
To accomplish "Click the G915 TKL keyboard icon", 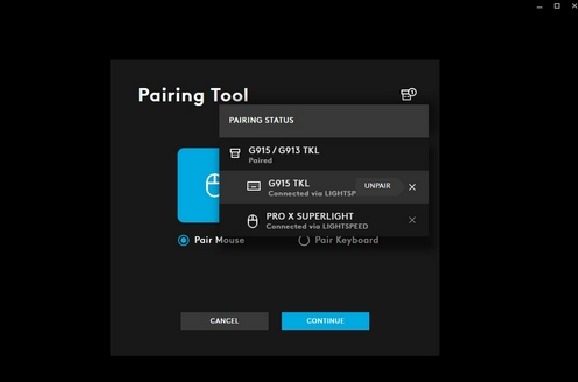I will [x=254, y=186].
